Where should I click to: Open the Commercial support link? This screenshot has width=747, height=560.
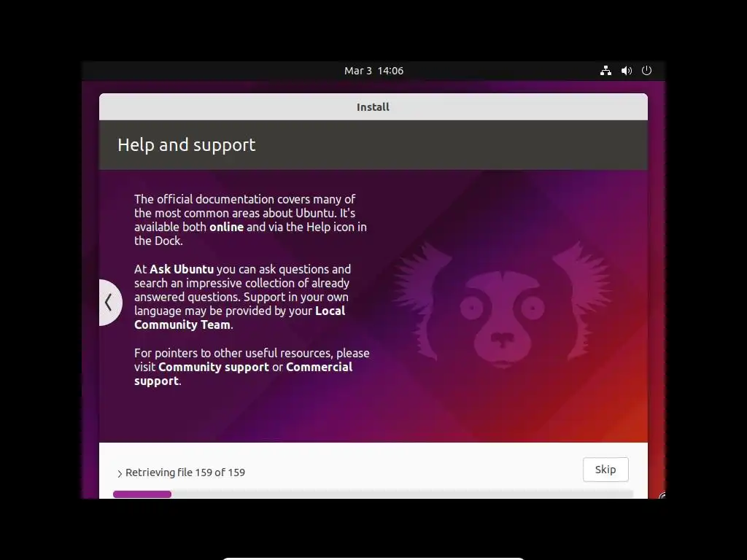tap(244, 374)
